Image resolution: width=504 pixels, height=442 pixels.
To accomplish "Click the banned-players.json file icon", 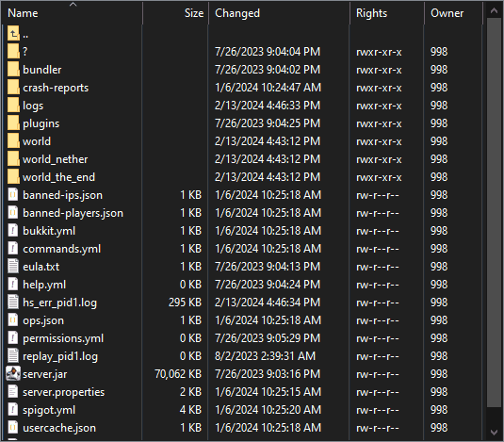I will pos(13,213).
